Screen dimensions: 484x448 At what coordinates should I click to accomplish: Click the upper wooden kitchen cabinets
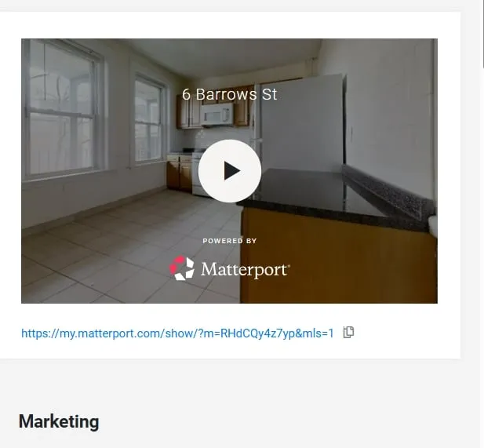[x=189, y=111]
